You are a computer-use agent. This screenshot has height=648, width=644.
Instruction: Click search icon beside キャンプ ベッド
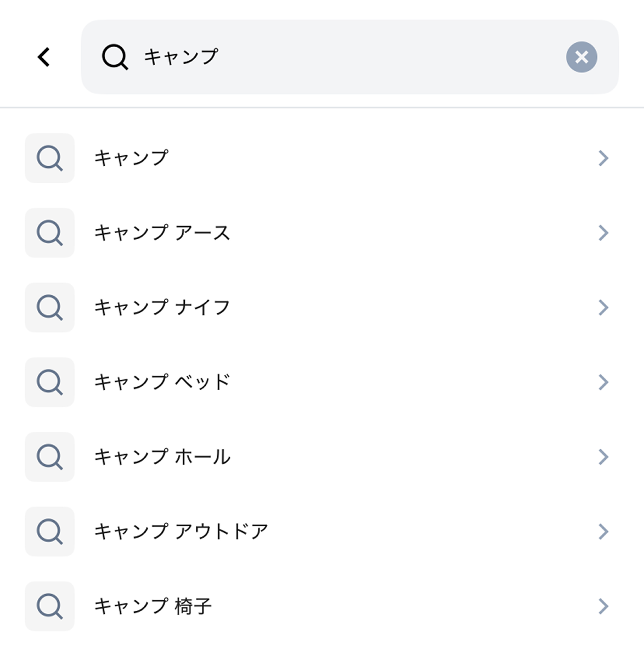pos(49,382)
